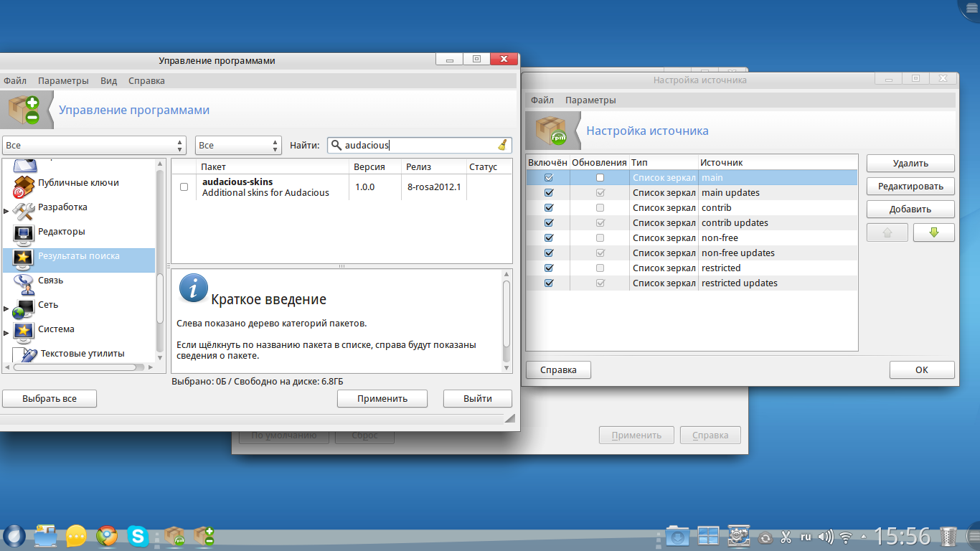Expand the Разработка category tree
Viewport: 980px width, 551px height.
6,211
